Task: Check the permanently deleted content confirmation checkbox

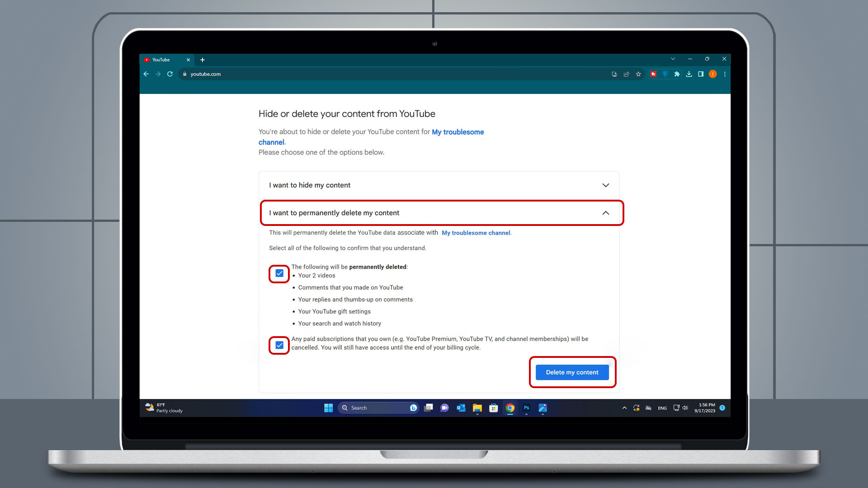Action: click(x=279, y=273)
